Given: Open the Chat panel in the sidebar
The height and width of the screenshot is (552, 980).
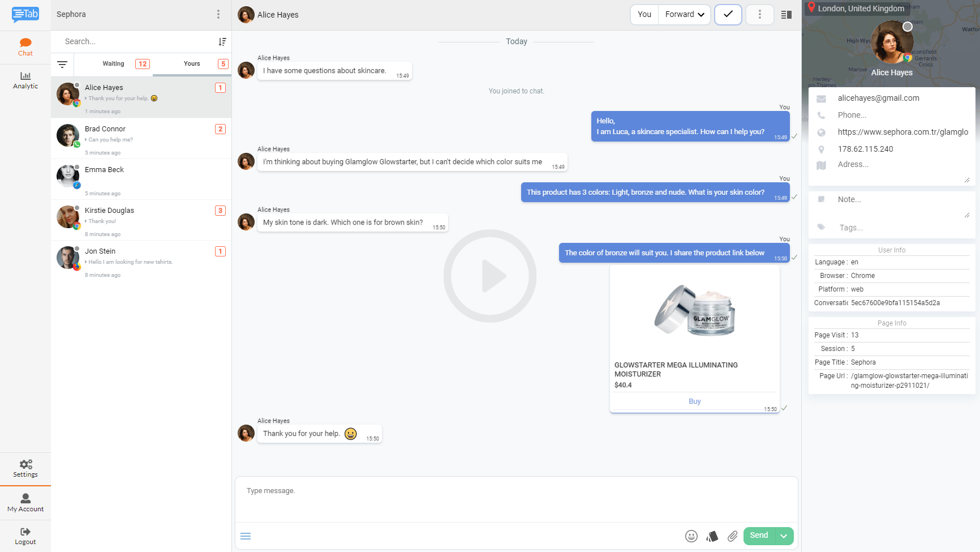Looking at the screenshot, I should click(25, 46).
